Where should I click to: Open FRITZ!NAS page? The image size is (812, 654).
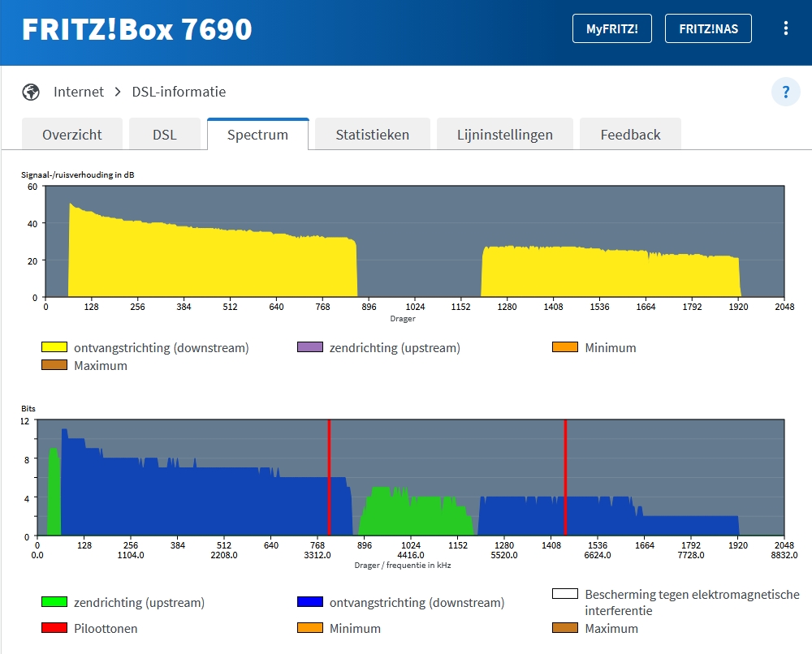coord(708,28)
